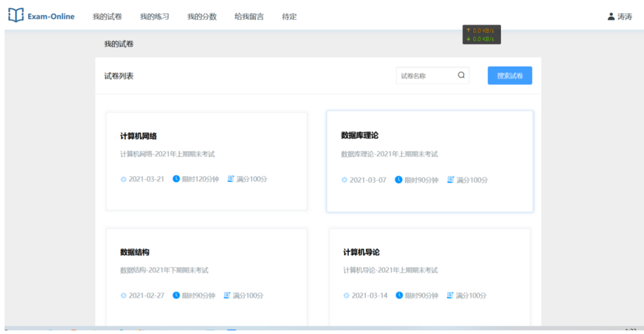Click the date icon on the 计算机网络 card

coord(123,179)
